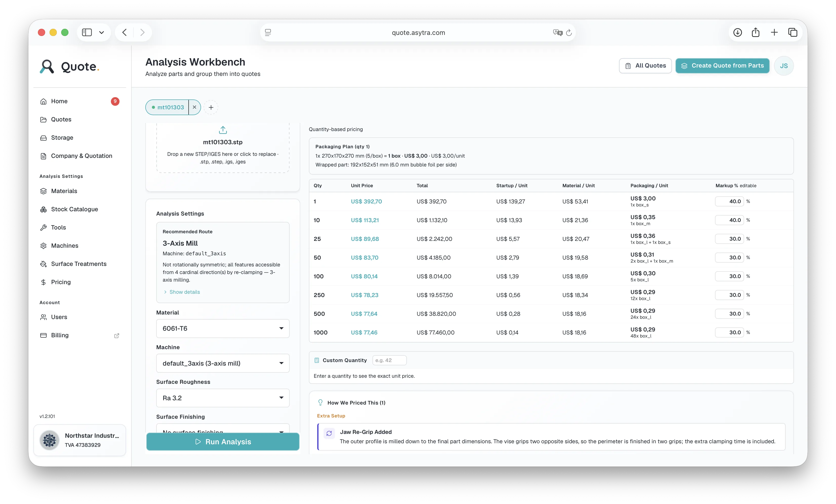Click the lightbulb icon beside How We Priced This

(320, 403)
